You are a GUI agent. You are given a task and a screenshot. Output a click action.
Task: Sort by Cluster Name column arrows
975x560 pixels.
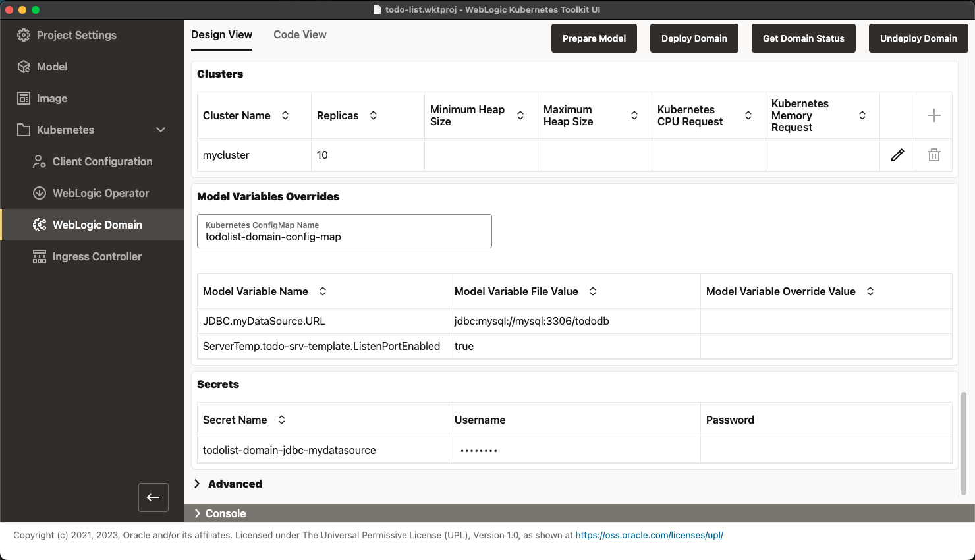(x=285, y=115)
